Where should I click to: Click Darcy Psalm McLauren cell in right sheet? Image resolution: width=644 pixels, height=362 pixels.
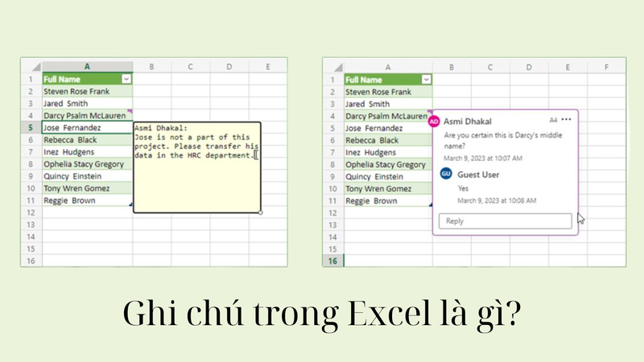[x=388, y=116]
